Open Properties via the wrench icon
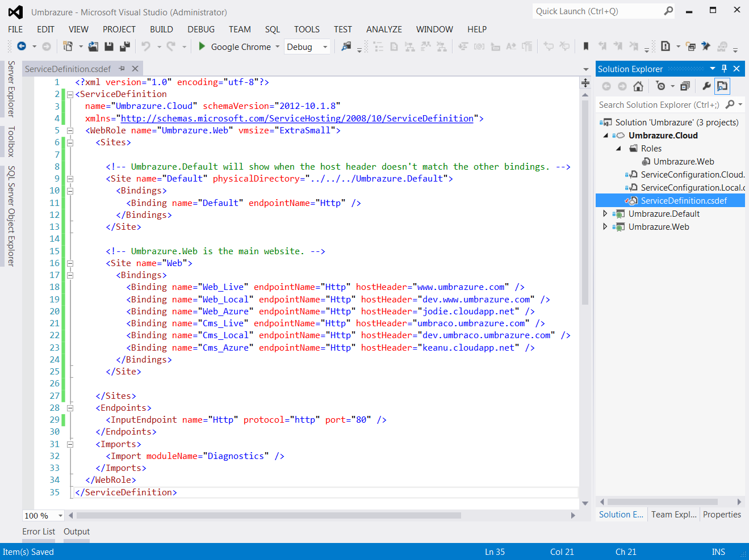Screen dimensions: 749x560 (x=706, y=86)
